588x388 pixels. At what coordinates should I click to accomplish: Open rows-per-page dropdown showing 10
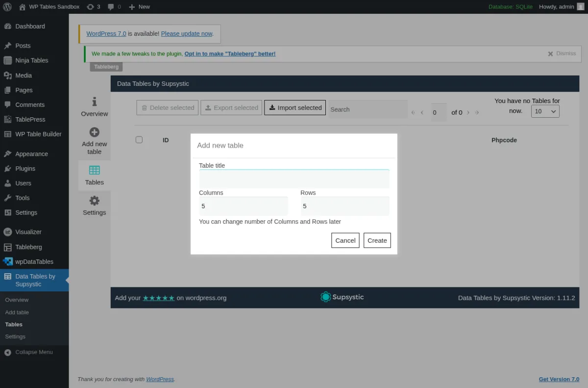click(545, 111)
